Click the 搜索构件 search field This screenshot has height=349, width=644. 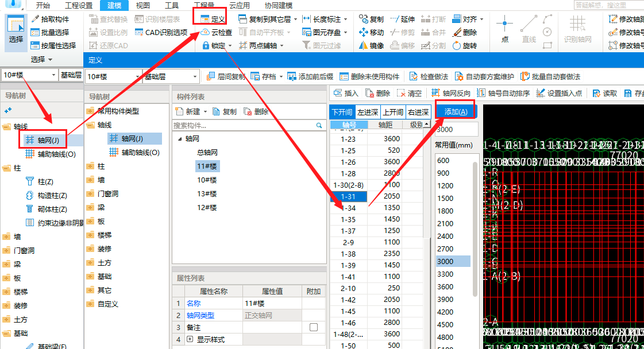point(249,125)
